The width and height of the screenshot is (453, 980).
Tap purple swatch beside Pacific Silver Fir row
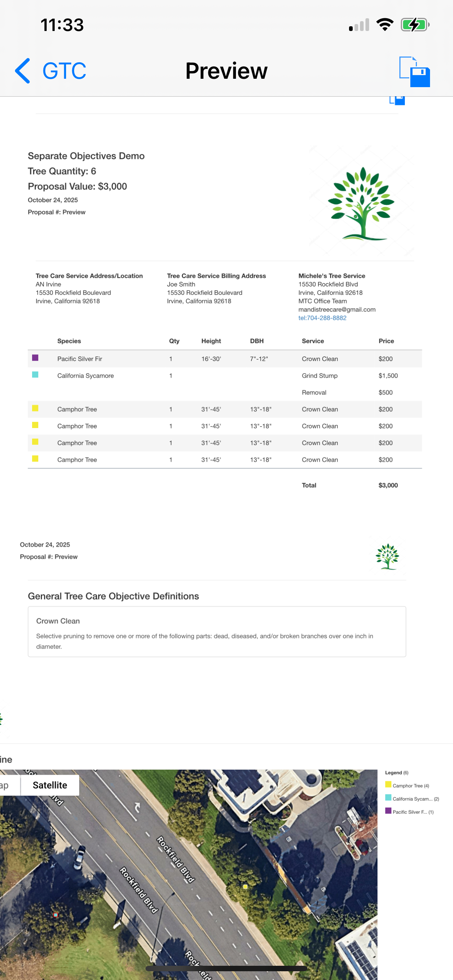click(35, 358)
